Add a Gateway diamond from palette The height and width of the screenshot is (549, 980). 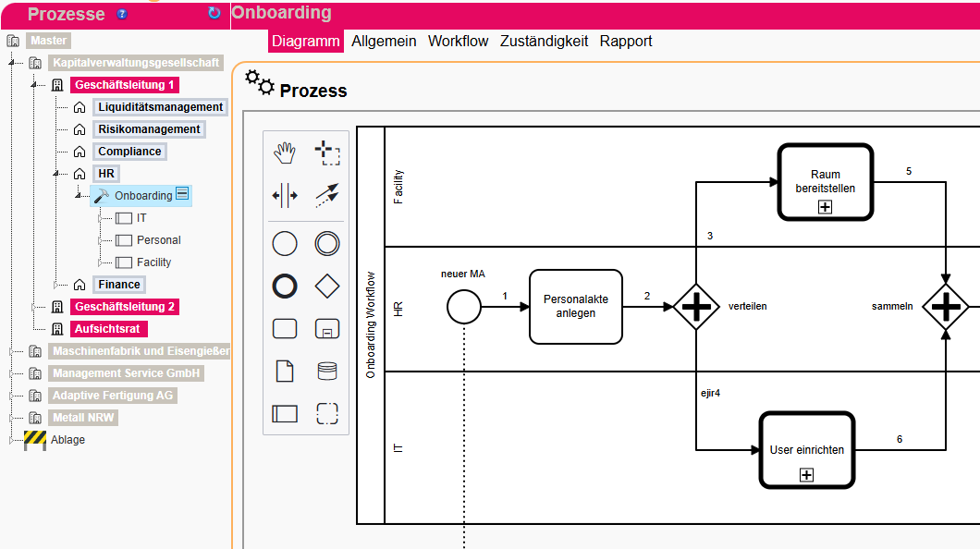click(x=326, y=287)
